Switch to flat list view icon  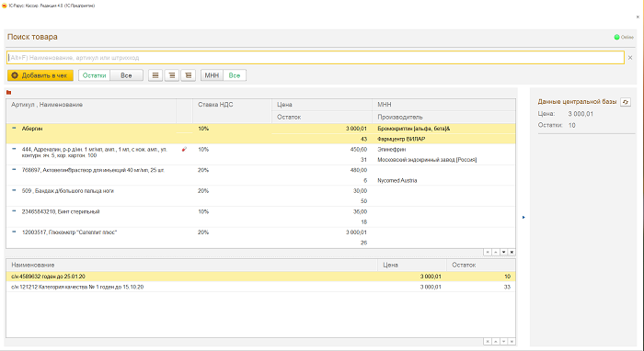pyautogui.click(x=155, y=75)
